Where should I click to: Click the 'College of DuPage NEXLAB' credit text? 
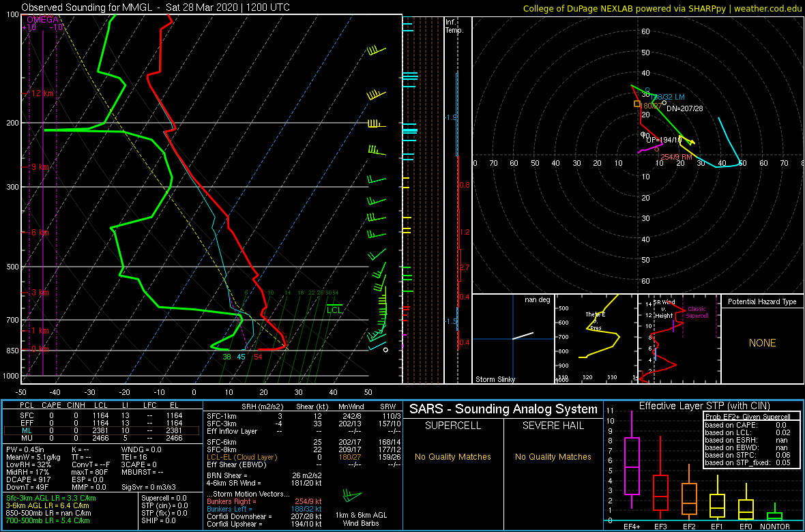point(662,8)
